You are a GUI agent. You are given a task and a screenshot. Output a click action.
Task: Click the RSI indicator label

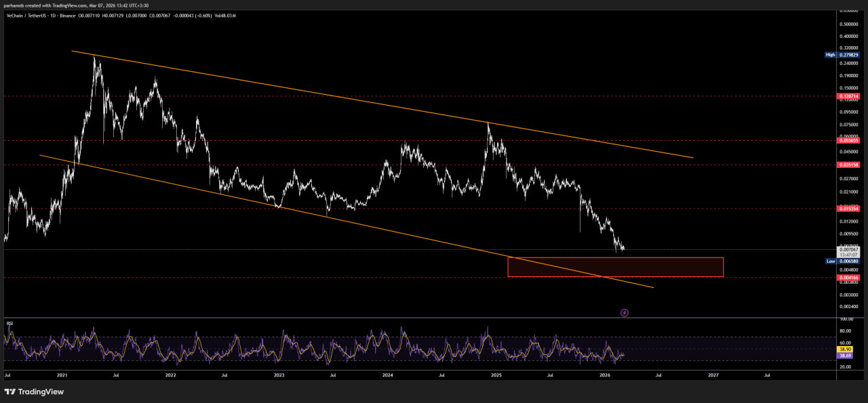[10, 324]
